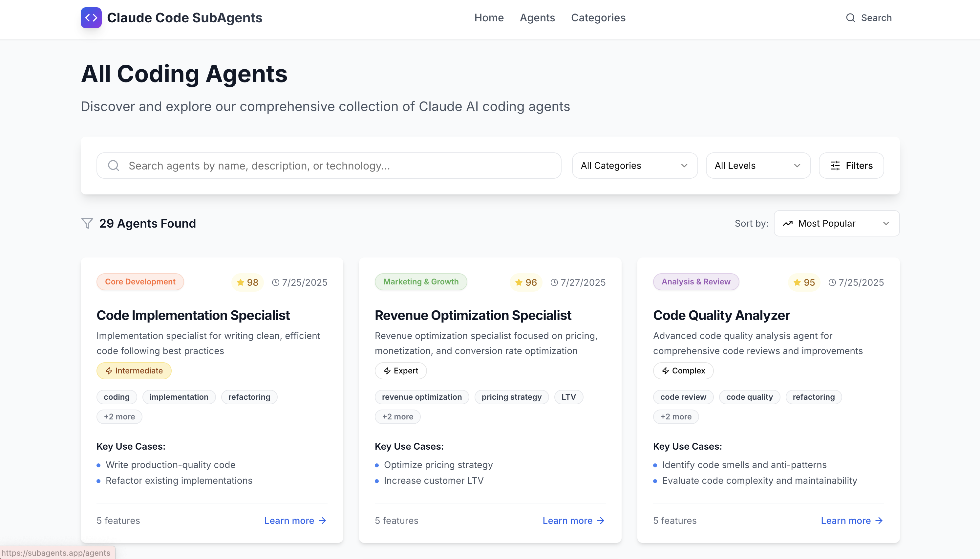980x559 pixels.
Task: Click the code review tag
Action: 683,397
